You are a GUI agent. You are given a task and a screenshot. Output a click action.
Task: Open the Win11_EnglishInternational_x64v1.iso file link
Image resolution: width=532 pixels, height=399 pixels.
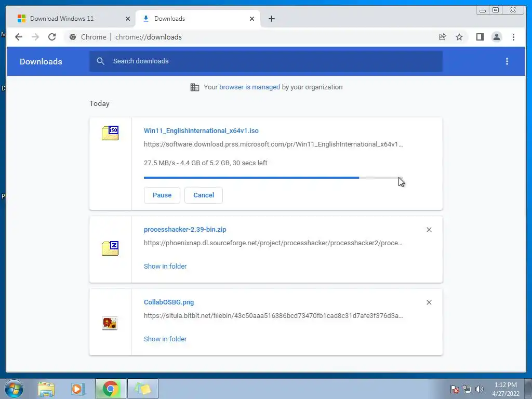[201, 130]
